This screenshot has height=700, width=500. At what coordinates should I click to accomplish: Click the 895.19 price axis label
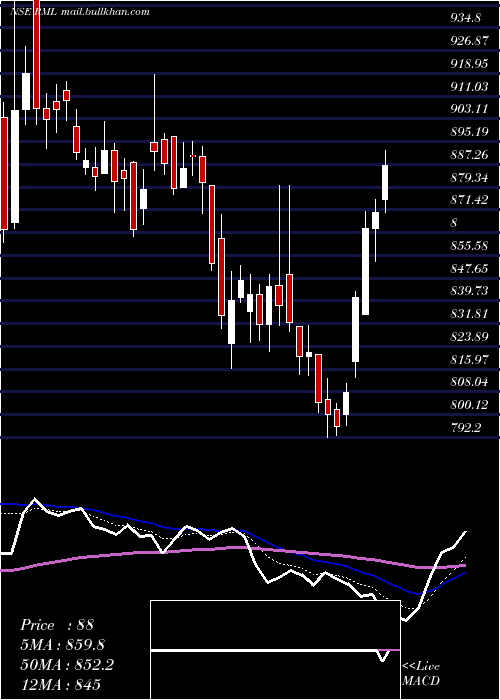tap(469, 132)
